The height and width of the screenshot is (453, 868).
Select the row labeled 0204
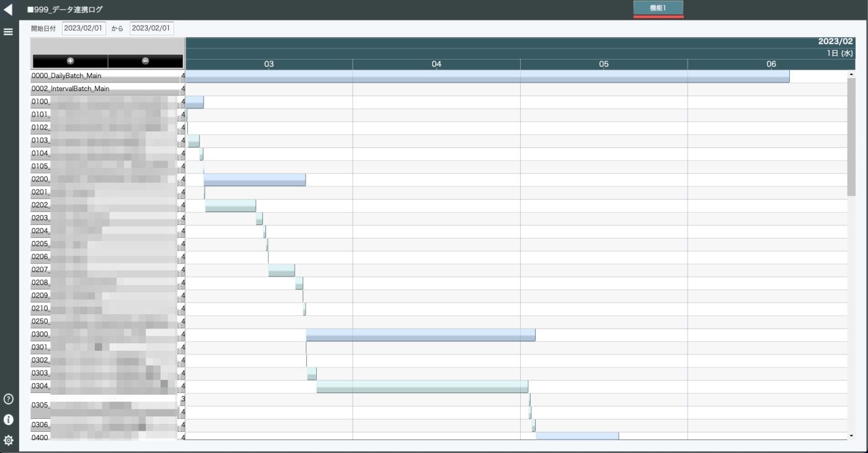(x=104, y=231)
